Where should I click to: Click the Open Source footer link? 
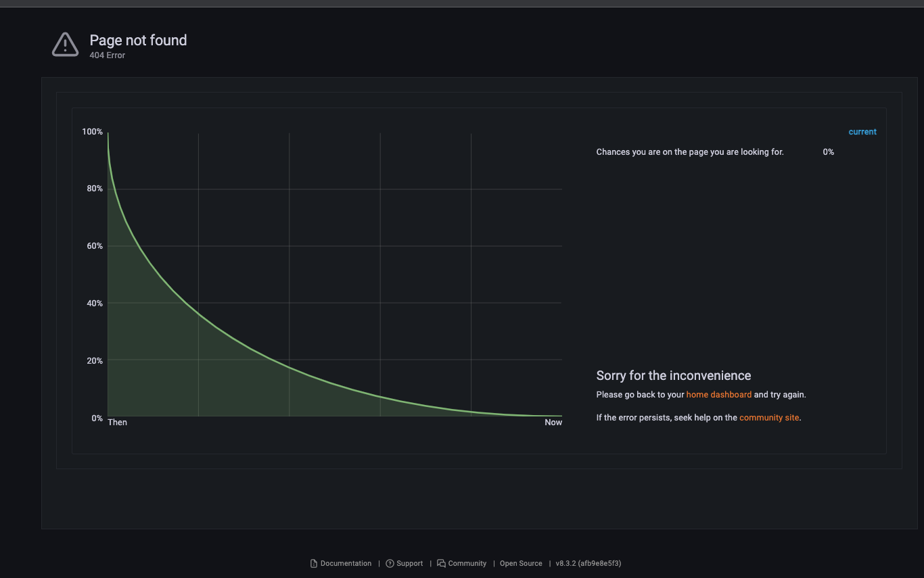coord(521,563)
